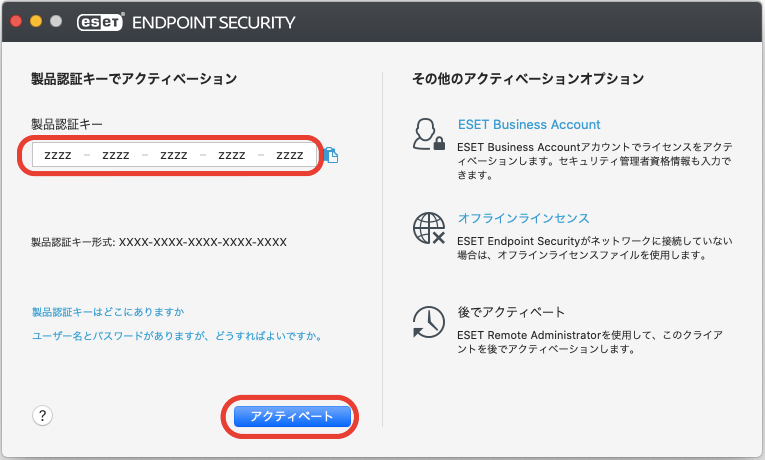The height and width of the screenshot is (460, 765).
Task: Click the ユーザー名とパスワードがありますが help link
Action: pyautogui.click(x=176, y=336)
